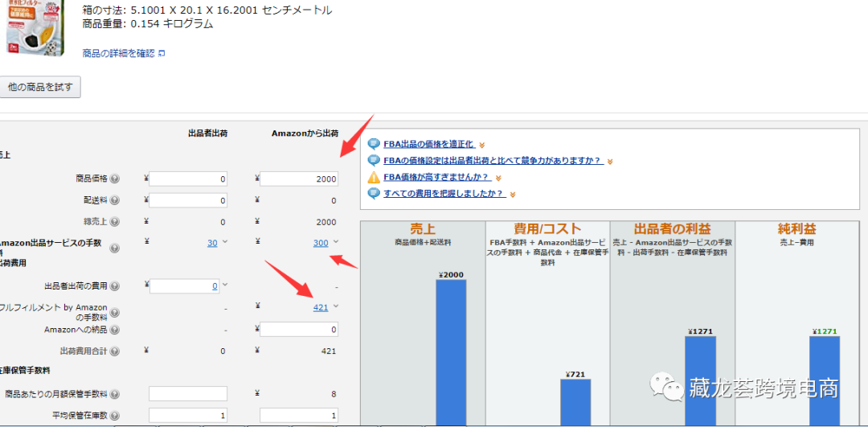Click the help icon beside 配送料
The width and height of the screenshot is (868, 427).
[115, 200]
